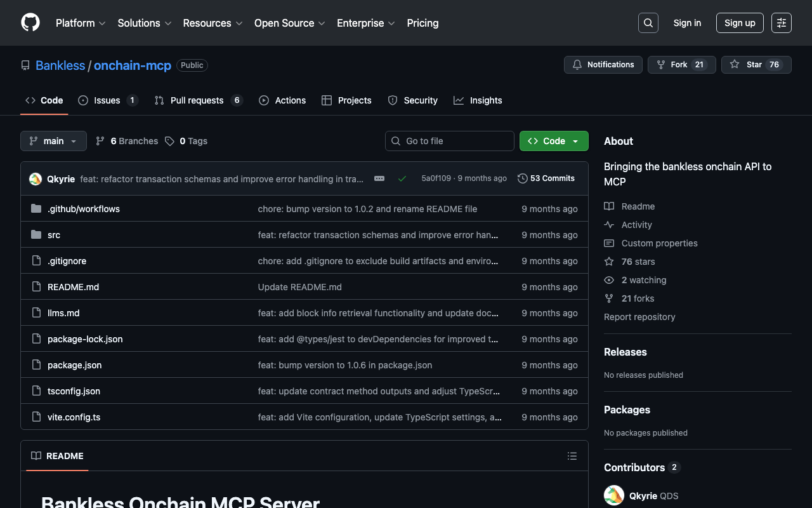The image size is (812, 508).
Task: Expand the Open Source menu
Action: 289,23
